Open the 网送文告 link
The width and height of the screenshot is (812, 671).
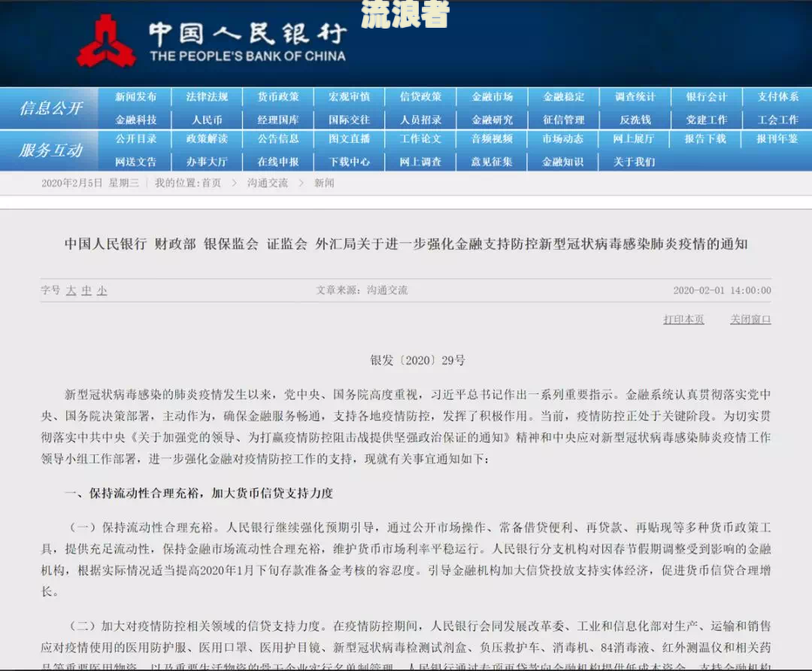[135, 162]
